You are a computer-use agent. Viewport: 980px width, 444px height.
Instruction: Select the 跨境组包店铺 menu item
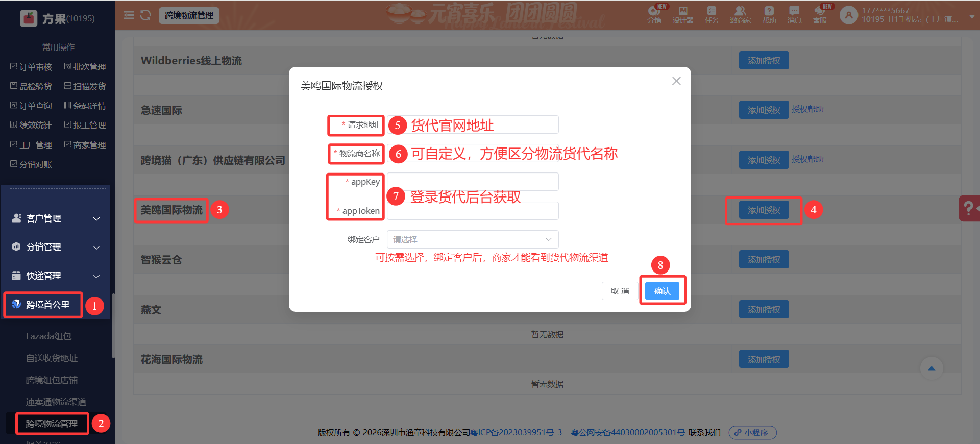point(52,380)
